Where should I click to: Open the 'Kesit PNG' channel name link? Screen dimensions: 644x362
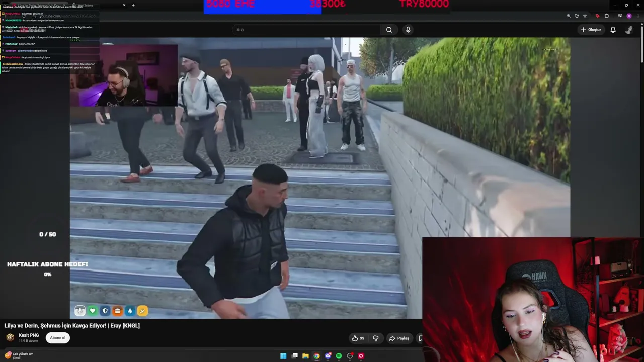tap(29, 335)
